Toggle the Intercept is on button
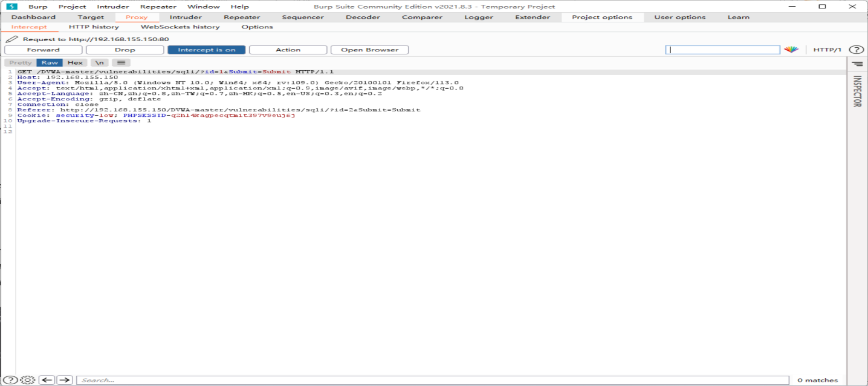 pos(206,50)
